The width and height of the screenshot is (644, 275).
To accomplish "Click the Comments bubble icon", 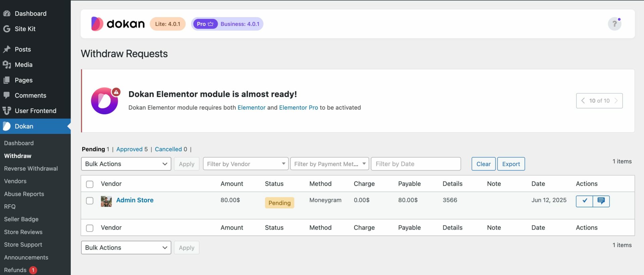I will click(7, 95).
